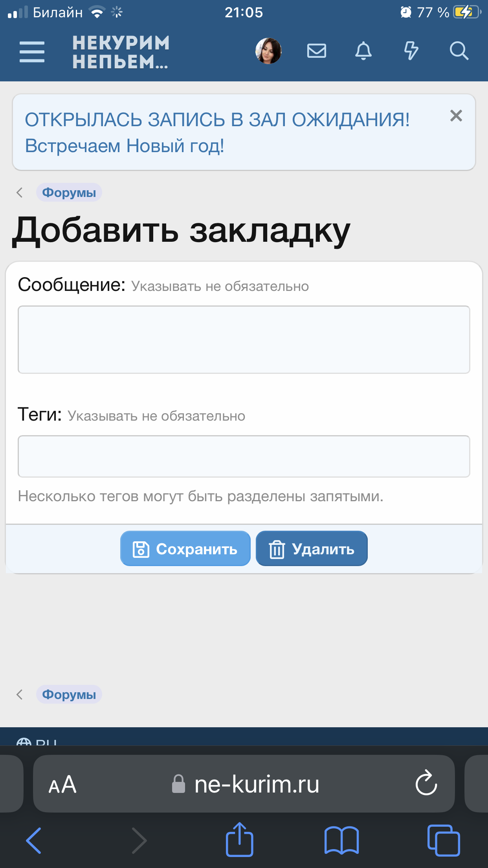The width and height of the screenshot is (488, 868).
Task: Open user profile avatar menu
Action: tap(268, 51)
